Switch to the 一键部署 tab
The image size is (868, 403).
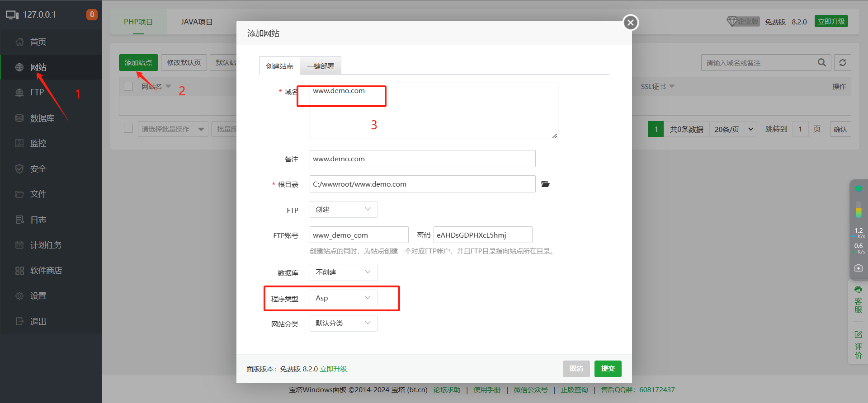pyautogui.click(x=321, y=66)
